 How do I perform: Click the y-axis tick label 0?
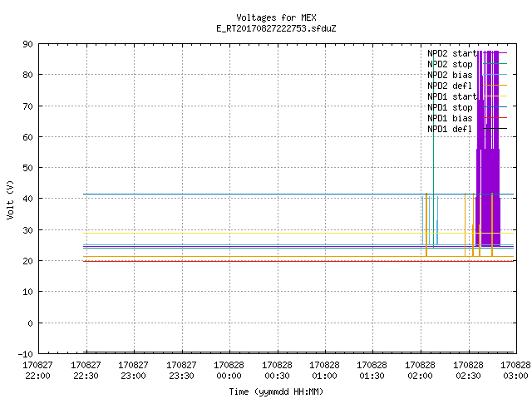pyautogui.click(x=31, y=323)
